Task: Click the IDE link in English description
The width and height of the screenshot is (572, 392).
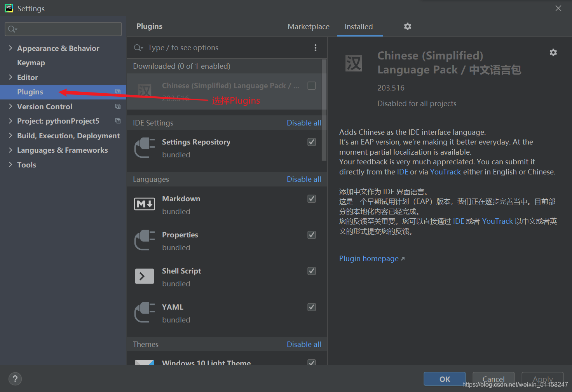Action: point(403,172)
